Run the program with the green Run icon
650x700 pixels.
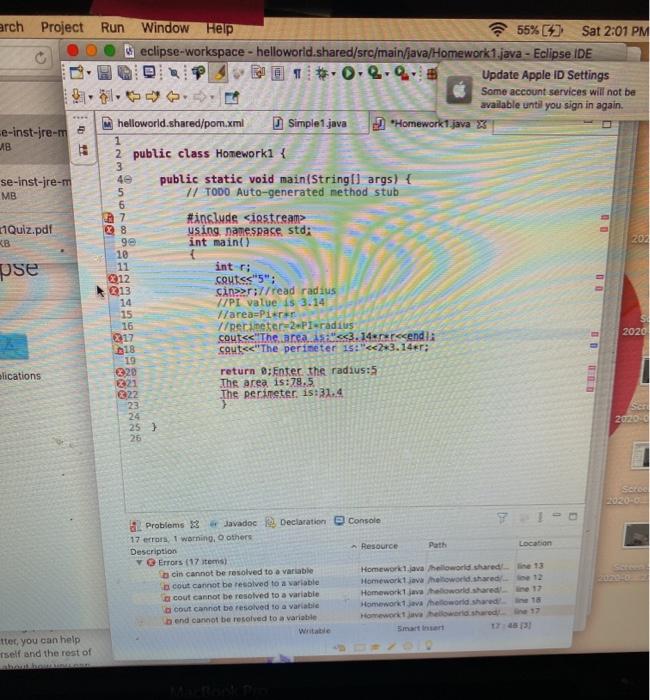pos(348,73)
